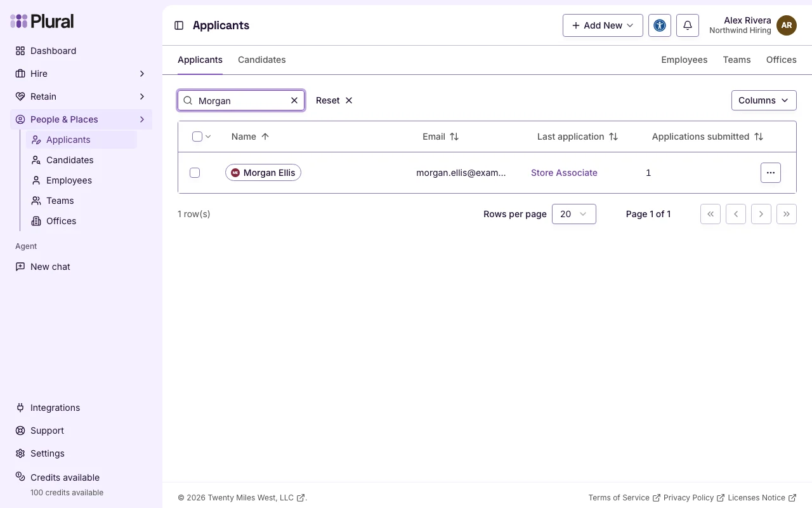Open Integrations
This screenshot has width=812, height=508.
coord(81,408)
